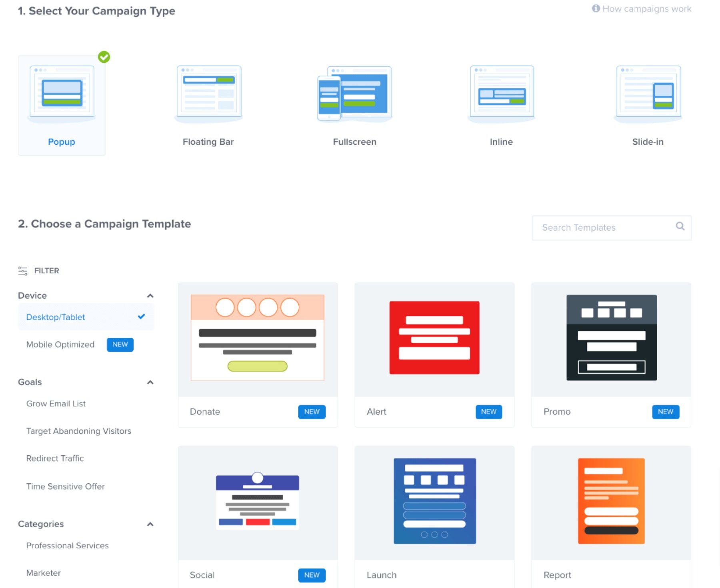This screenshot has height=588, width=720.
Task: Click the Inline label
Action: (502, 142)
